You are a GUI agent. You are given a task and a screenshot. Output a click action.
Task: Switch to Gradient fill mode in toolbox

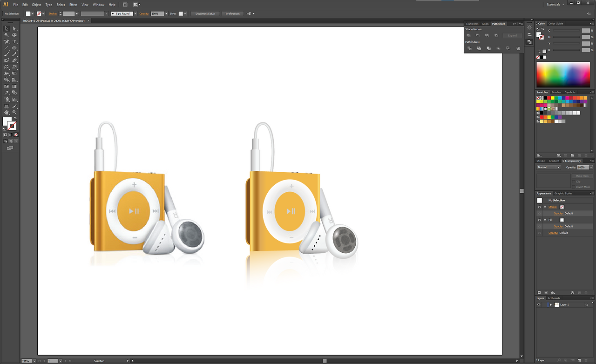(x=11, y=135)
